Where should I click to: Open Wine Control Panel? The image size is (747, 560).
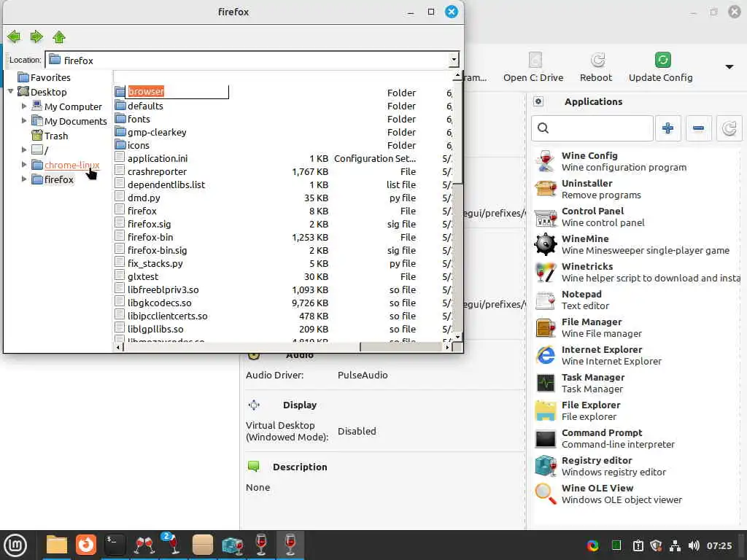[636, 216]
